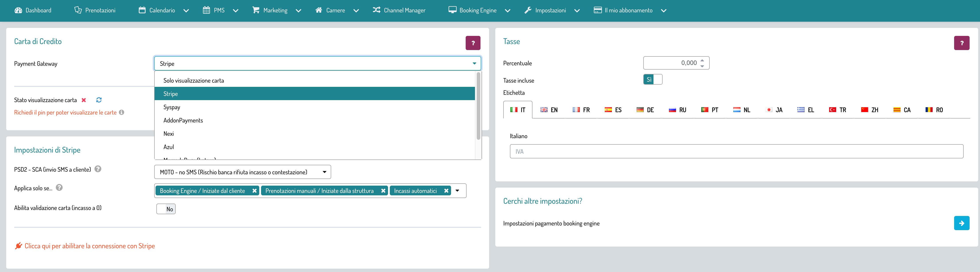The width and height of the screenshot is (980, 272).
Task: Click the Italiano IVA label input field
Action: point(736,152)
